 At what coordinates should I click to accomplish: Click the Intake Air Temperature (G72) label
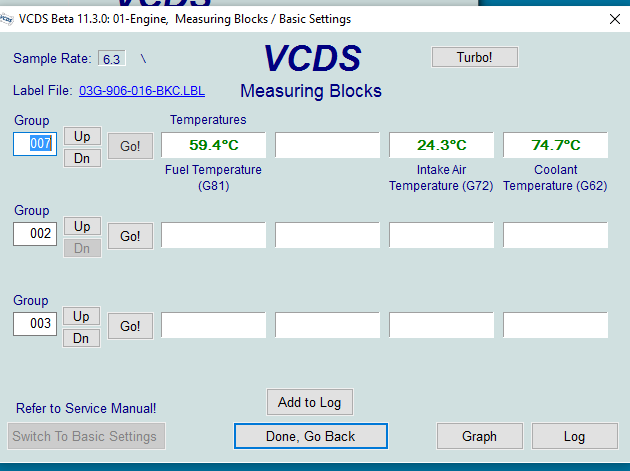pos(441,178)
